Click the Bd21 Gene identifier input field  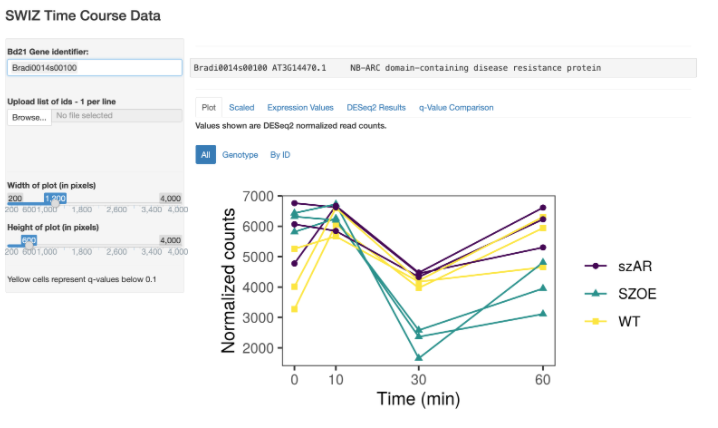pyautogui.click(x=94, y=68)
